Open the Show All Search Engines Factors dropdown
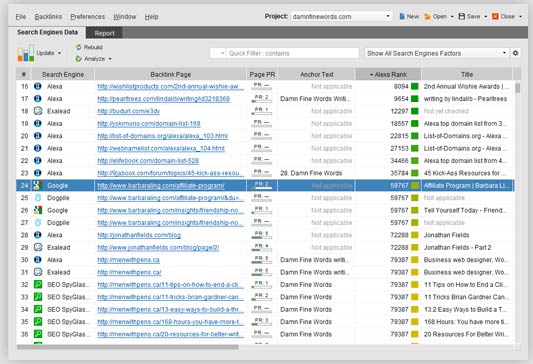Screen dimensions: 533x364 (504, 53)
